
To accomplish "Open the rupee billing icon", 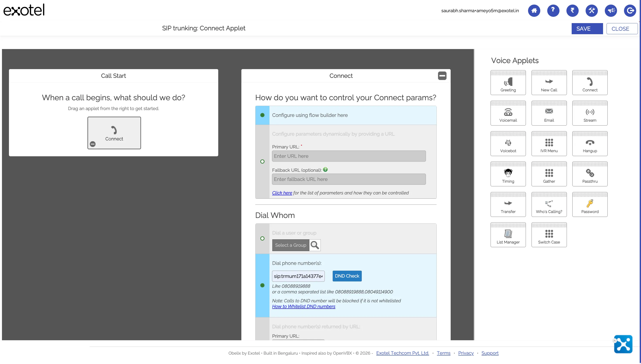I will pos(572,10).
